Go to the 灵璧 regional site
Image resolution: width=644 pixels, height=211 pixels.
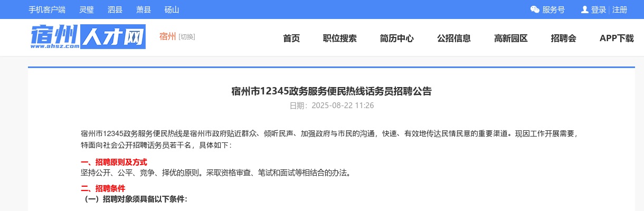click(x=87, y=9)
